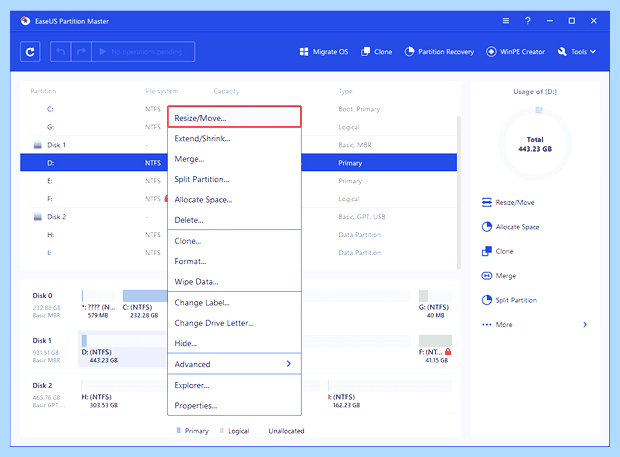Choose Delete... in context menu
The height and width of the screenshot is (457, 620).
234,220
